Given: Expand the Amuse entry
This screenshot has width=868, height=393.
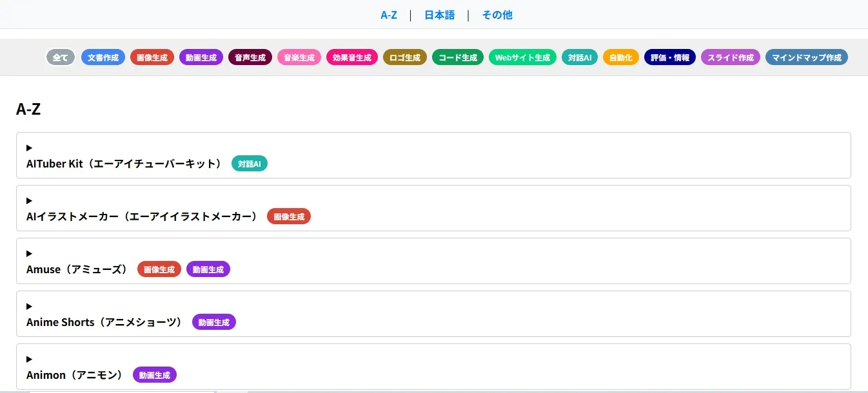Looking at the screenshot, I should [x=29, y=253].
